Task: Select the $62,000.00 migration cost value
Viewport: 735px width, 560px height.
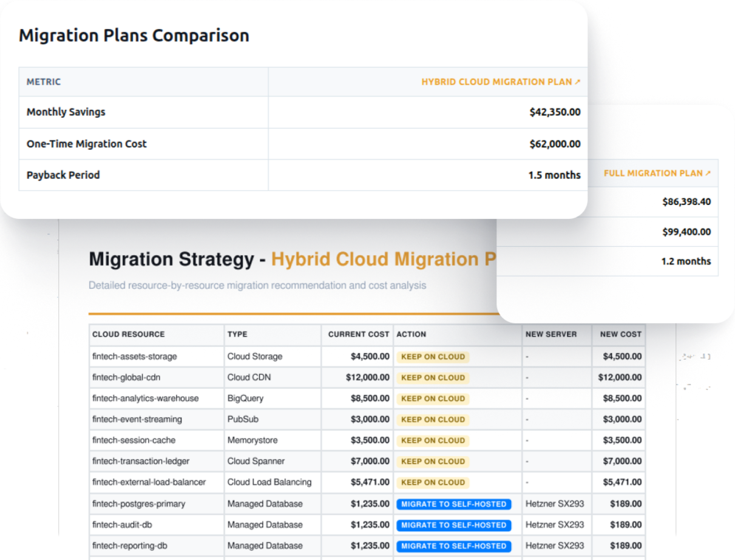Action: point(555,144)
